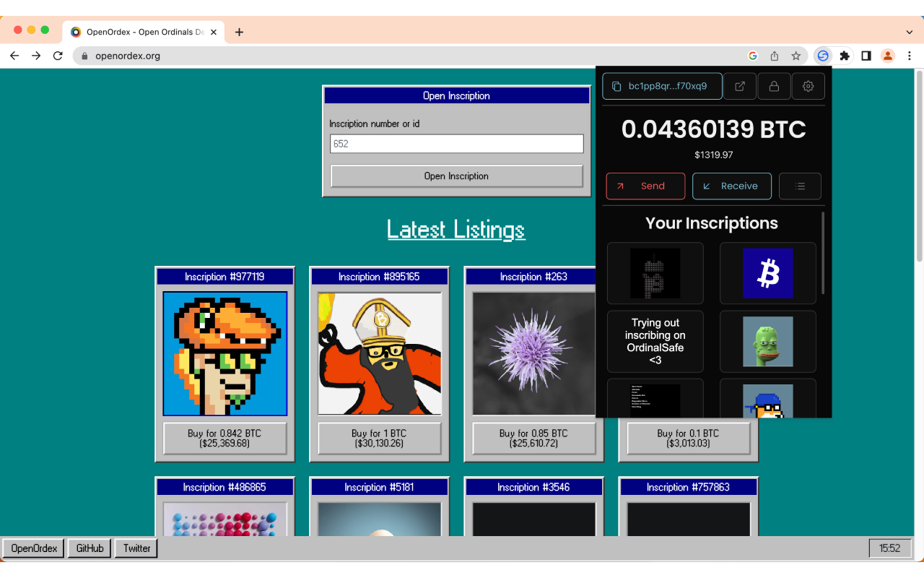The height and width of the screenshot is (578, 924).
Task: Click the Google icon in address bar
Action: click(x=753, y=56)
